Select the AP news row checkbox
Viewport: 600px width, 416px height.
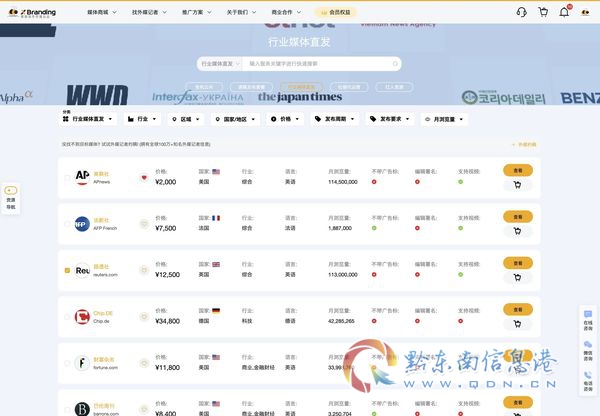(67, 178)
